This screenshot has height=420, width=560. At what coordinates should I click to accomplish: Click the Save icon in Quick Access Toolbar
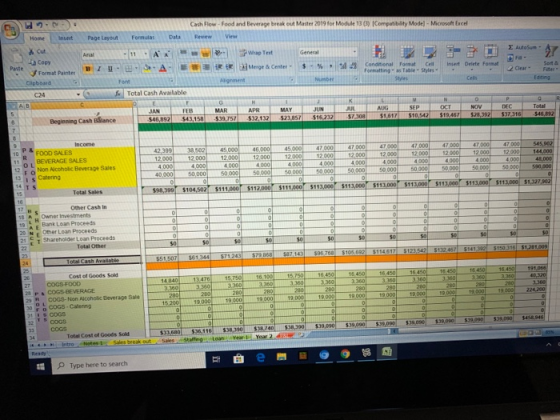(29, 25)
